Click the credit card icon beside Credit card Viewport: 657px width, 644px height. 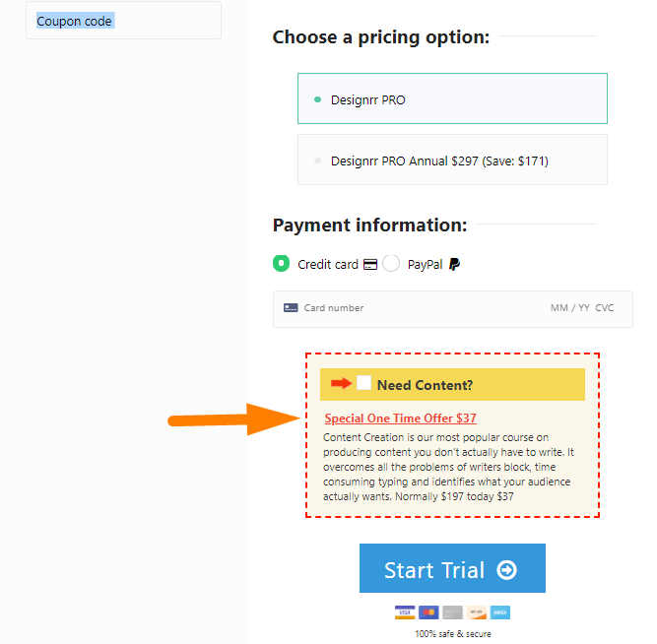point(370,264)
